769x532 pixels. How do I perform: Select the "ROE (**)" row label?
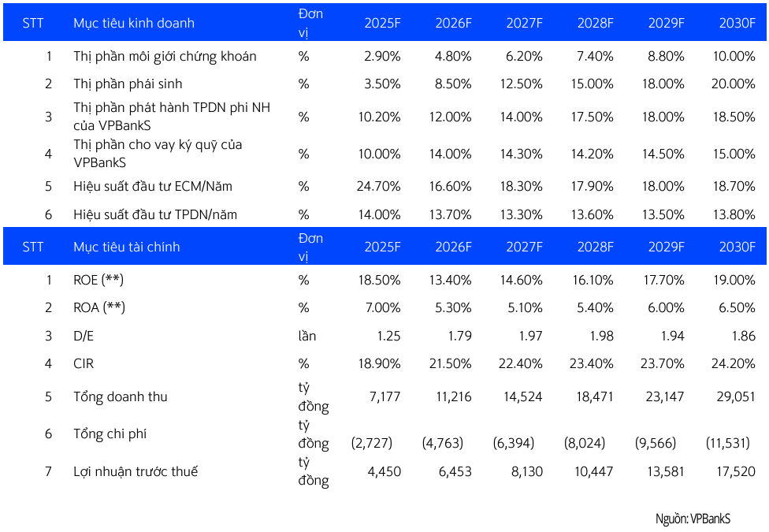point(98,280)
